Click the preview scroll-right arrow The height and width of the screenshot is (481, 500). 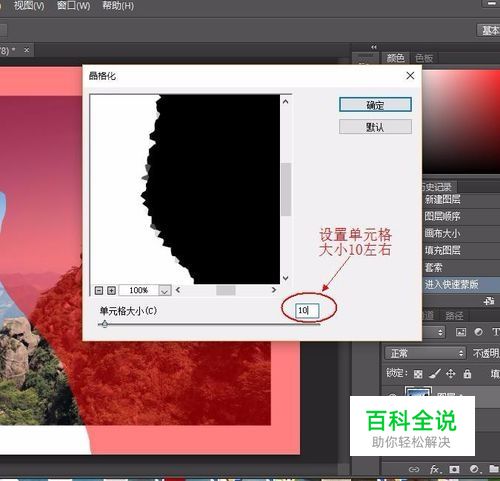[274, 290]
